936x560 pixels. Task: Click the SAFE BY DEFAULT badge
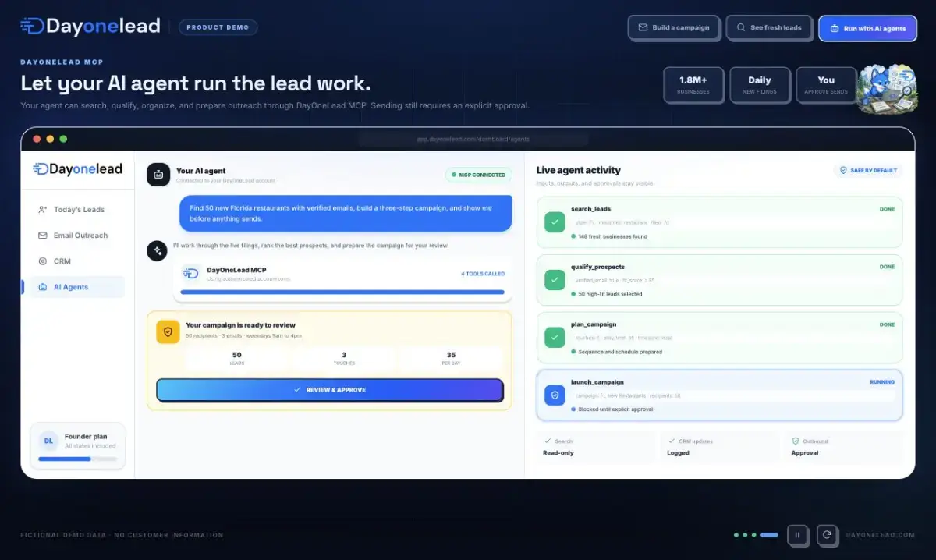[868, 170]
